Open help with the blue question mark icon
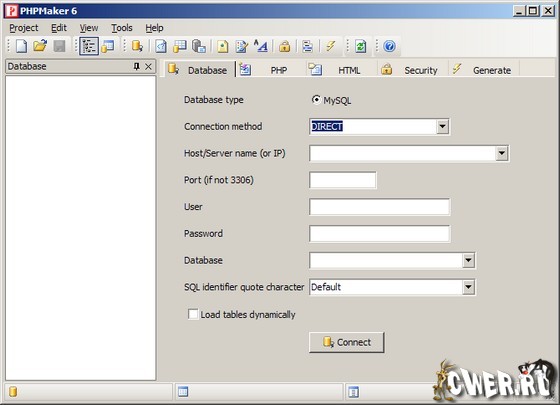Viewport: 560px width, 405px height. 389,46
